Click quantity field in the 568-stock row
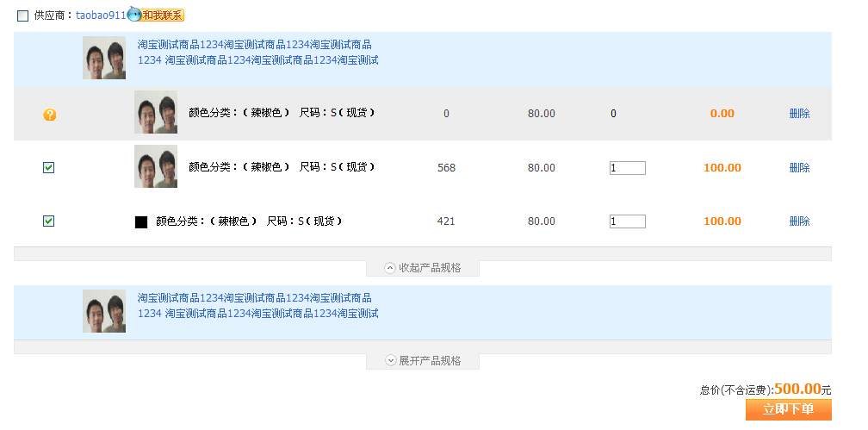The image size is (868, 430). click(x=627, y=168)
